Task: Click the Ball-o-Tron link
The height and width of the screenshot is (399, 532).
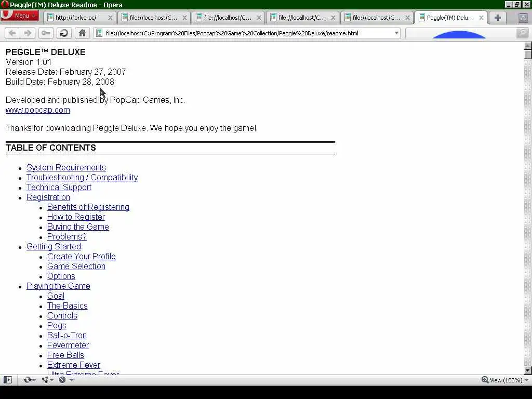Action: 67,335
